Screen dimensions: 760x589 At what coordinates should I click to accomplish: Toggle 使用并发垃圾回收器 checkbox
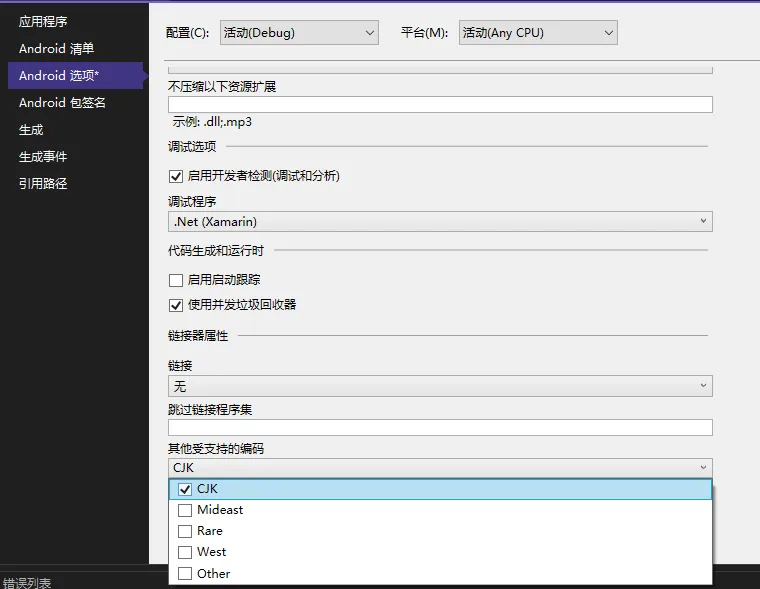pyautogui.click(x=175, y=305)
